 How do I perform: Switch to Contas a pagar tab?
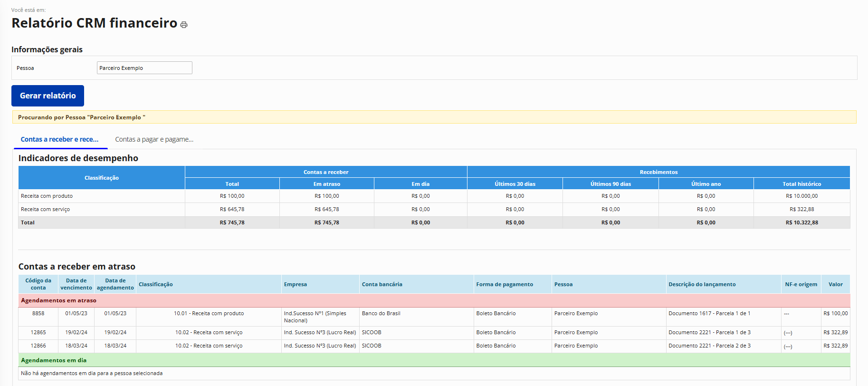pyautogui.click(x=154, y=139)
